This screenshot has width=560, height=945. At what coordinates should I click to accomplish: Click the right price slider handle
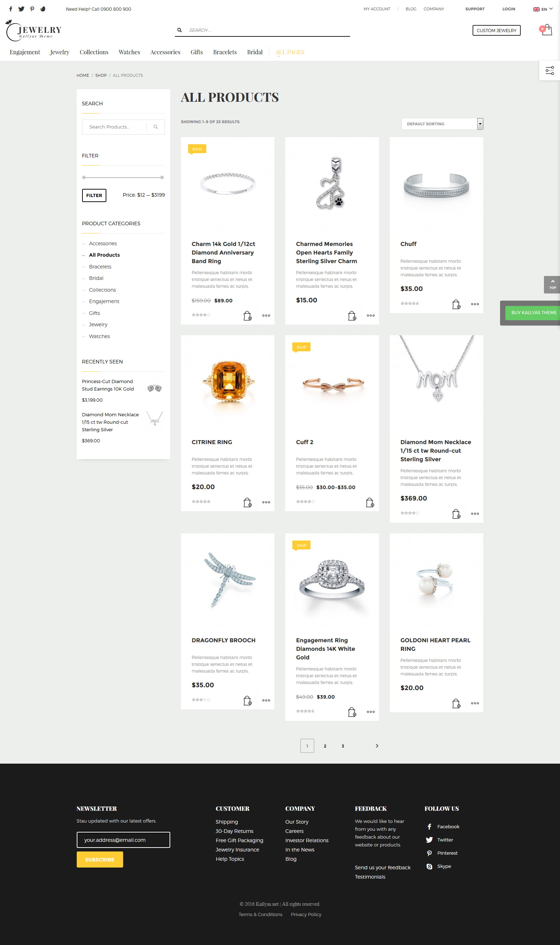(162, 177)
